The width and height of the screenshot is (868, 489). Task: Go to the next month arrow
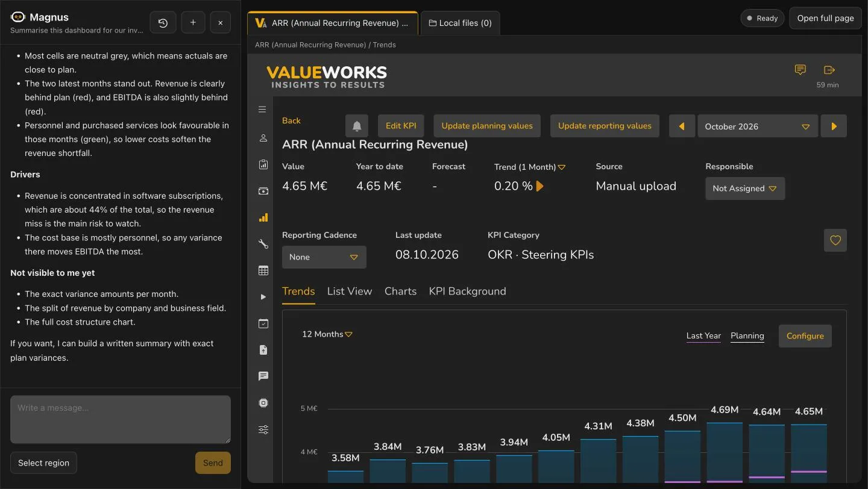pos(834,126)
